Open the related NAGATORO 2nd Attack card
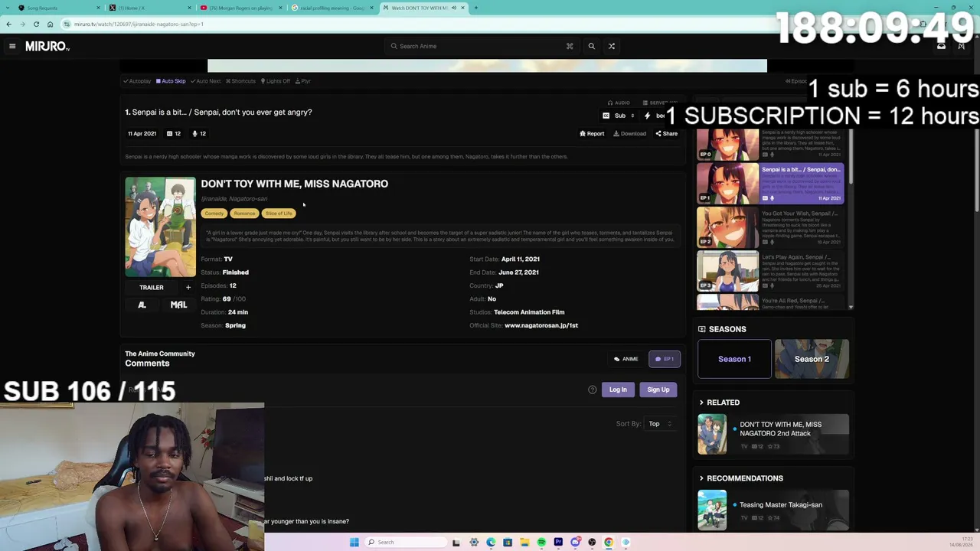 click(773, 434)
